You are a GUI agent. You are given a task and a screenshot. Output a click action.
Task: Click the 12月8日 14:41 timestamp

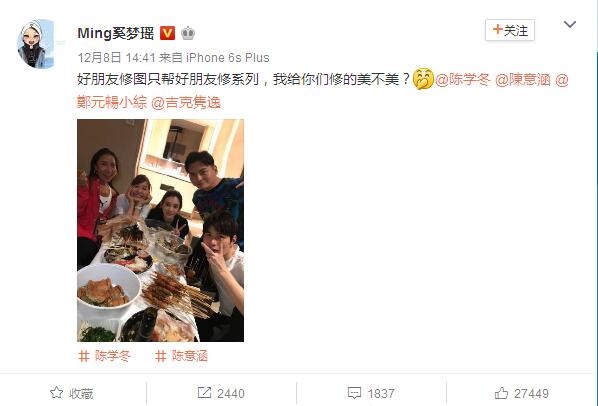116,58
